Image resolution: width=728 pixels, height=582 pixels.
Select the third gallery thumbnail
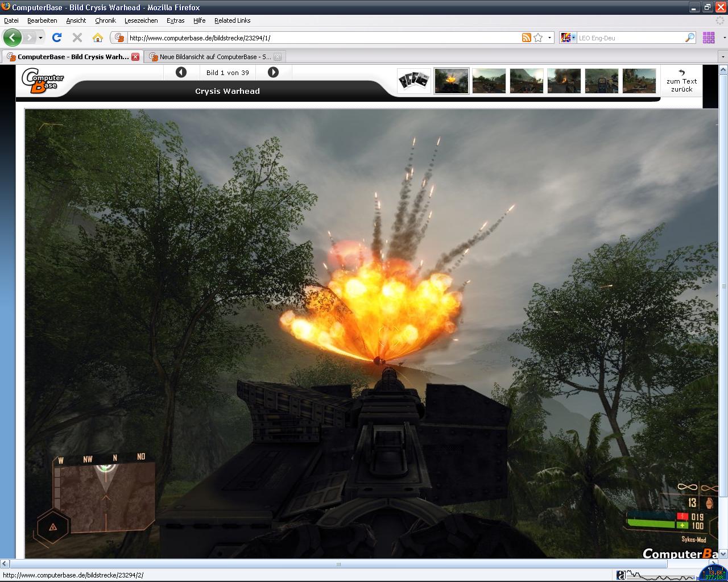(527, 81)
